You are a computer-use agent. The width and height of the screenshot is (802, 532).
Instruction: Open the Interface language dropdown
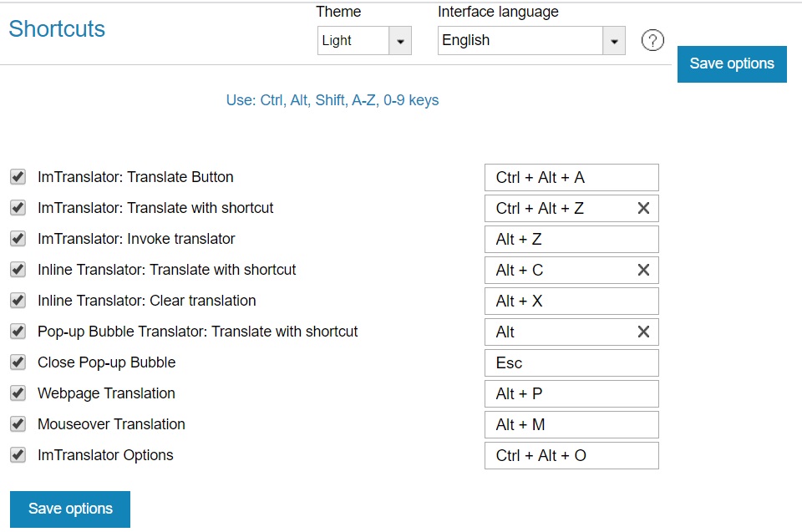coord(531,40)
